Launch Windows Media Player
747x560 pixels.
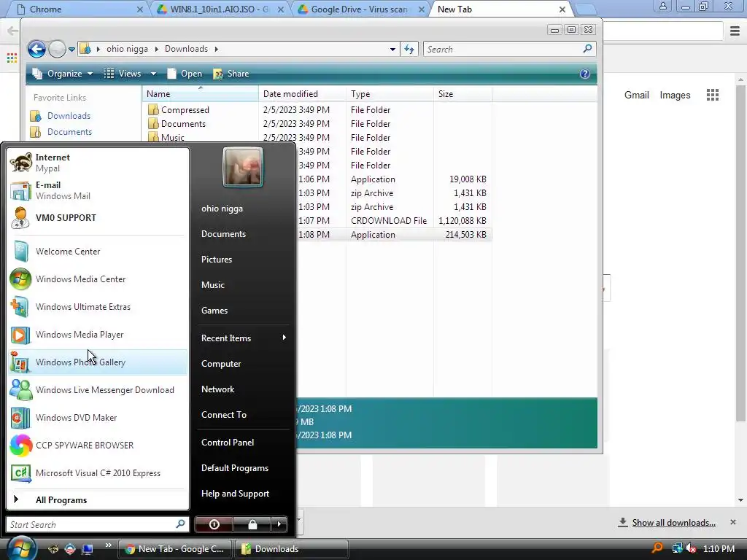98,334
